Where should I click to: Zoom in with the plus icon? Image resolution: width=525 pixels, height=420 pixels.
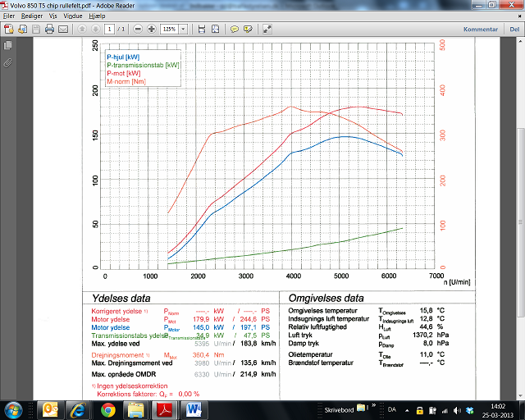[152, 30]
